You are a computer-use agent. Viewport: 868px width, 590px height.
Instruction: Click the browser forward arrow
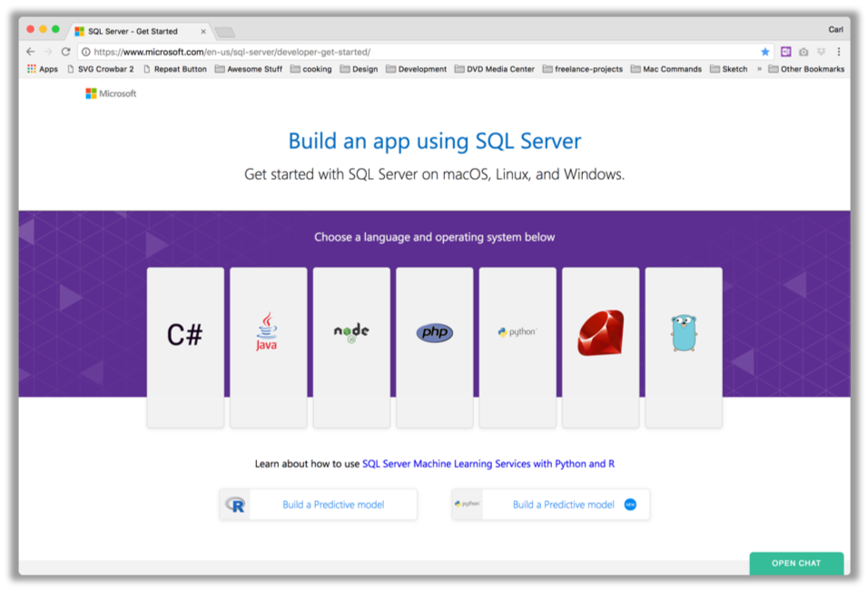(x=48, y=52)
